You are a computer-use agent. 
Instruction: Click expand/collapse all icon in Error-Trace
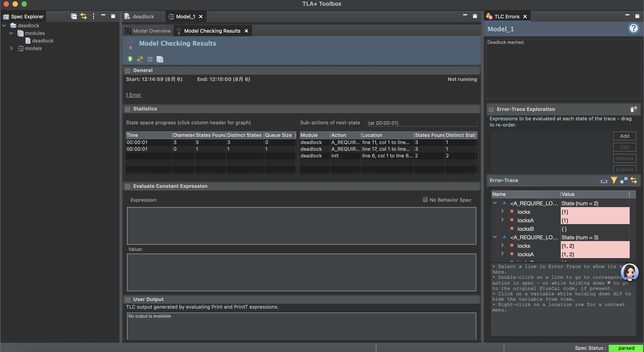pyautogui.click(x=624, y=180)
